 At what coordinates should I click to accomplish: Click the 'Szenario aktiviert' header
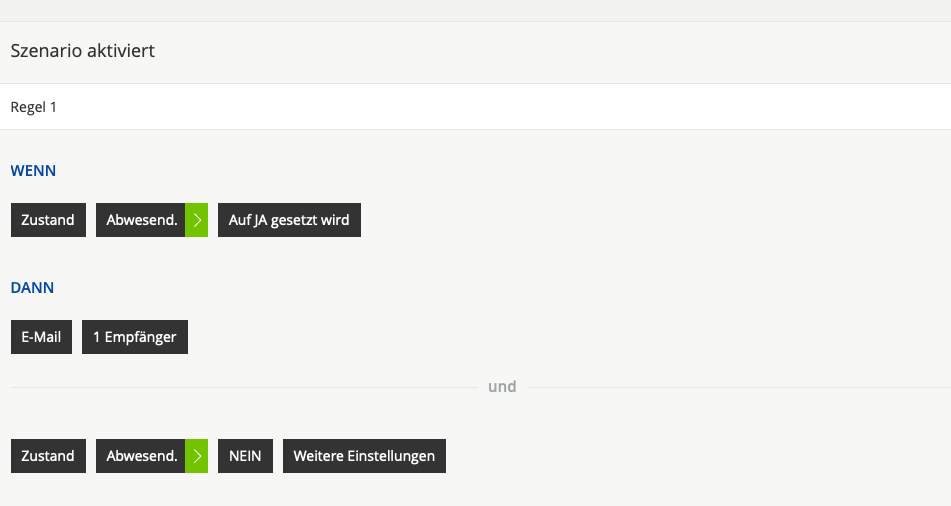[x=83, y=51]
